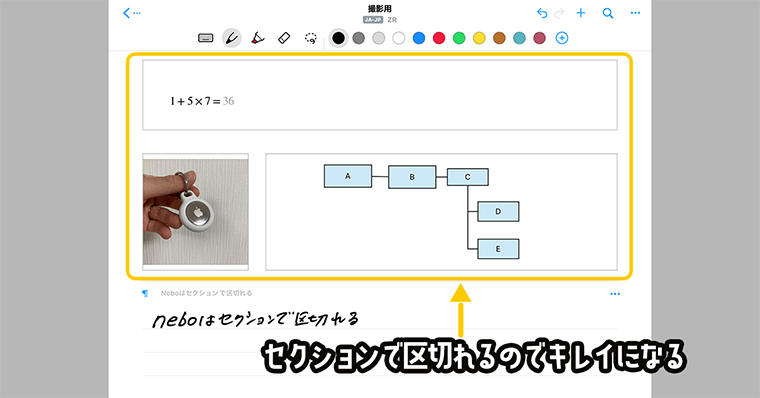Redo the last undone action
The image size is (760, 398).
point(559,13)
